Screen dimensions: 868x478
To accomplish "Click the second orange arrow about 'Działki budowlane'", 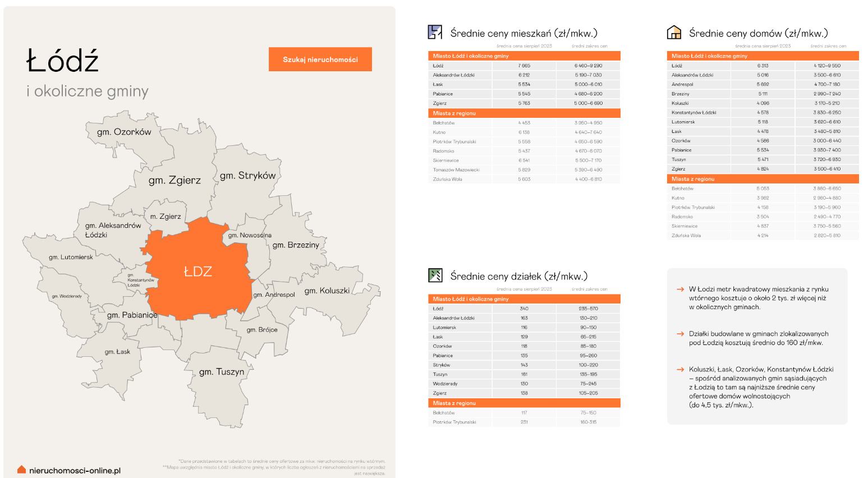I will click(x=680, y=334).
